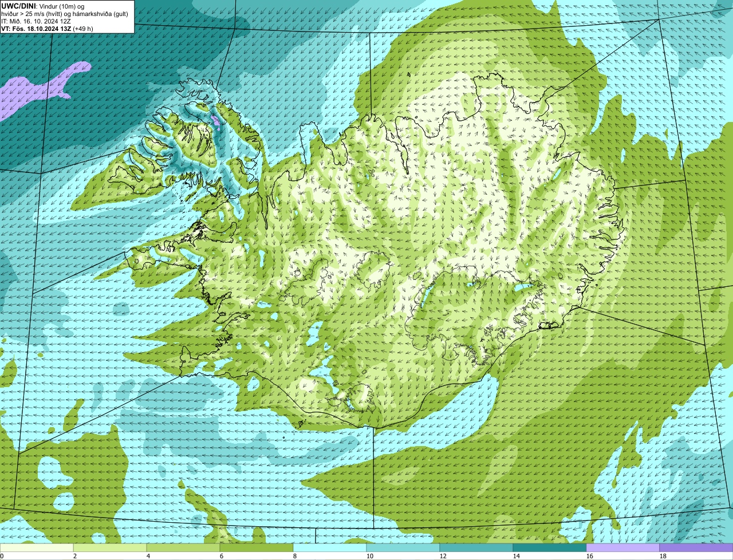Select the 6–8 m/s green legend swatch
Image resolution: width=733 pixels, height=560 pixels.
(257, 548)
